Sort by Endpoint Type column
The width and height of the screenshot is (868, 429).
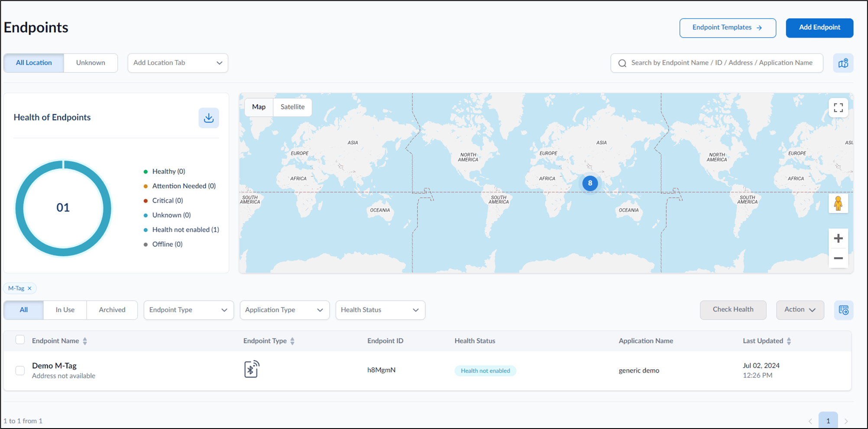tap(292, 341)
